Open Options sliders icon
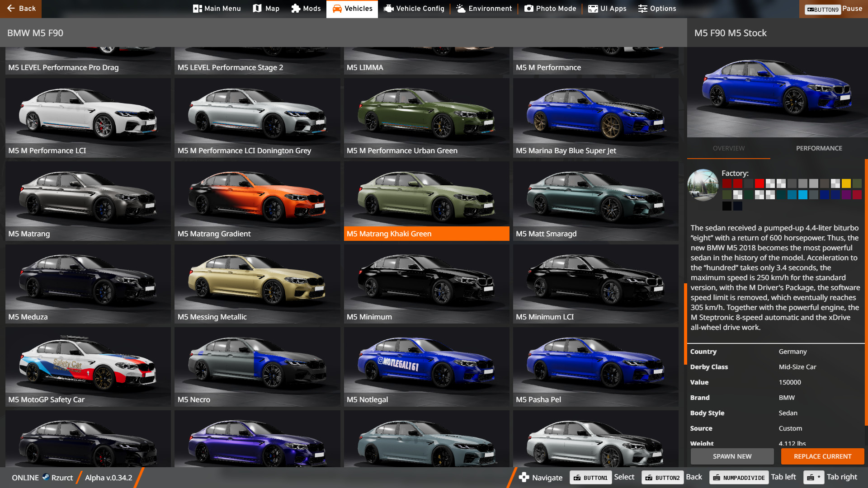This screenshot has width=868, height=488. [x=643, y=9]
